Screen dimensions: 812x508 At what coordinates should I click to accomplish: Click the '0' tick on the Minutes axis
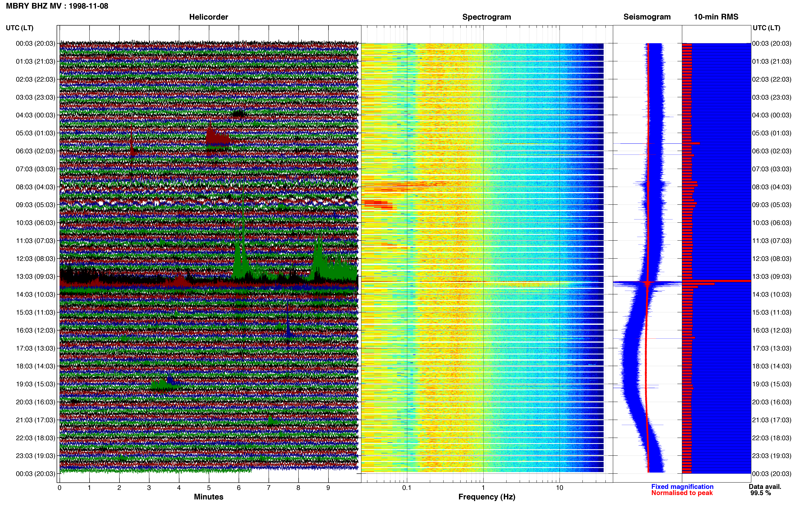pyautogui.click(x=59, y=487)
